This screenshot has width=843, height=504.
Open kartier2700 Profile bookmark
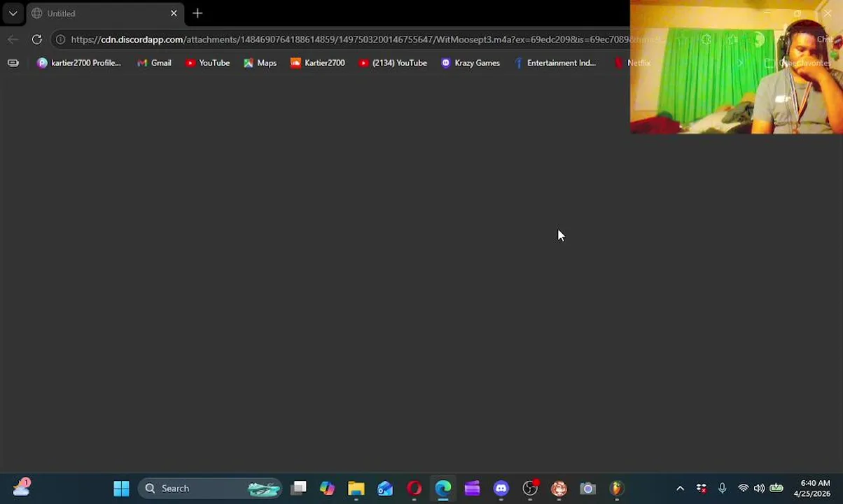79,63
